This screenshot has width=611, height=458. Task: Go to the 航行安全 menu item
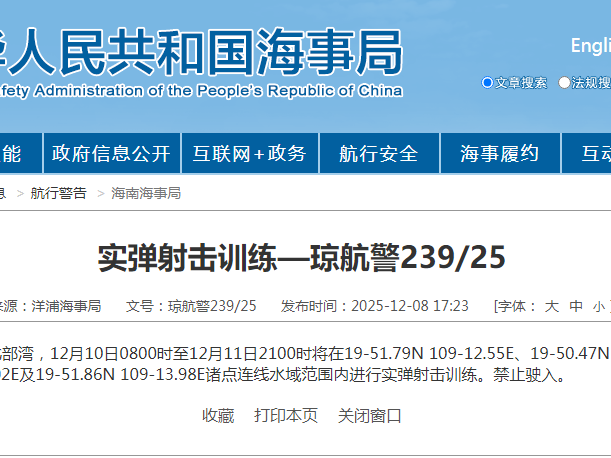click(379, 154)
